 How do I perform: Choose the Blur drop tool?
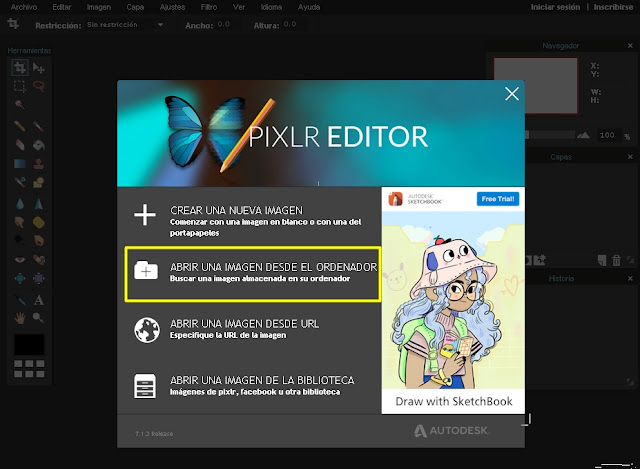tap(20, 204)
